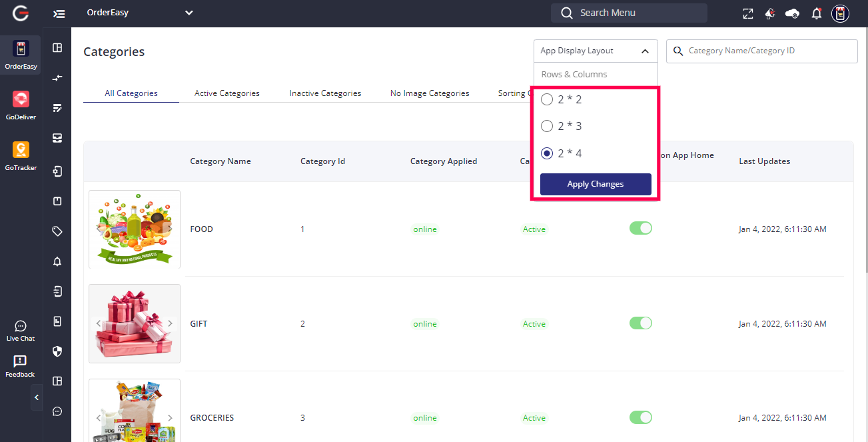The image size is (868, 442).
Task: Toggle the GIFT category app home switch
Action: [640, 323]
